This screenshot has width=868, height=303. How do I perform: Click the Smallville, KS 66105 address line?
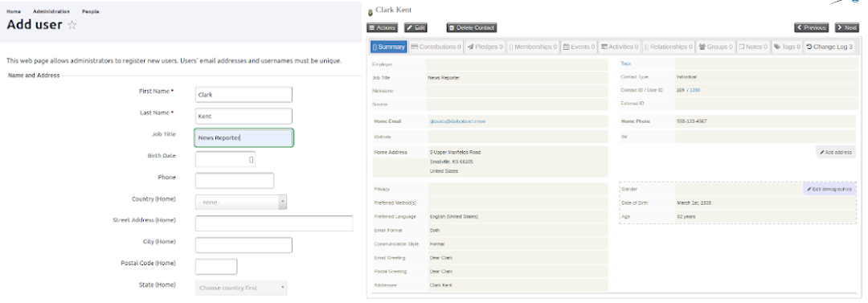[451, 162]
